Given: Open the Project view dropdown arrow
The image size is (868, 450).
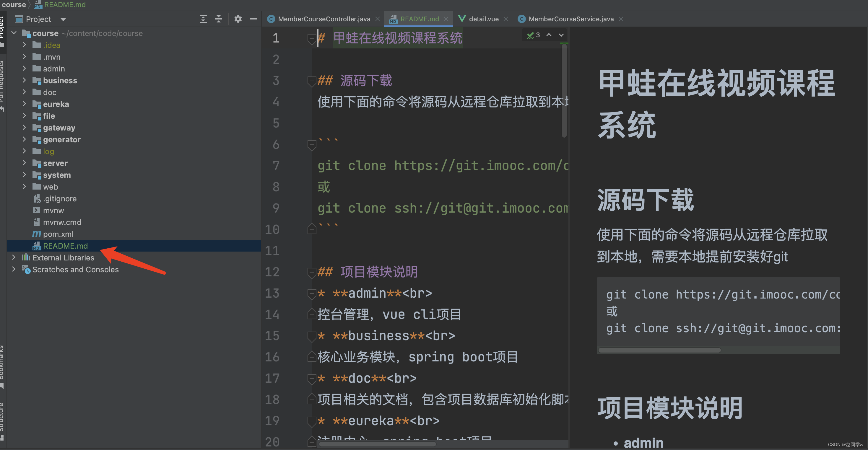Looking at the screenshot, I should tap(63, 19).
